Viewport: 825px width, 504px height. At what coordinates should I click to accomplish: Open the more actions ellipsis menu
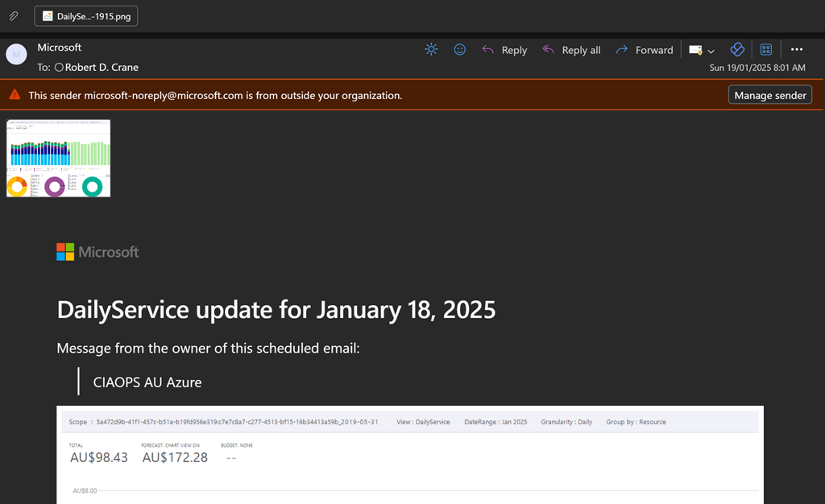click(x=797, y=50)
